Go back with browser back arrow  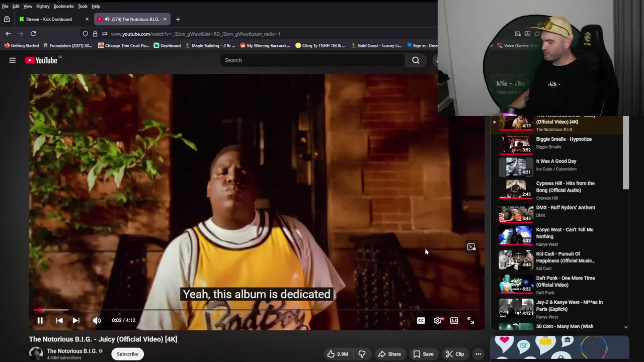tap(8, 34)
